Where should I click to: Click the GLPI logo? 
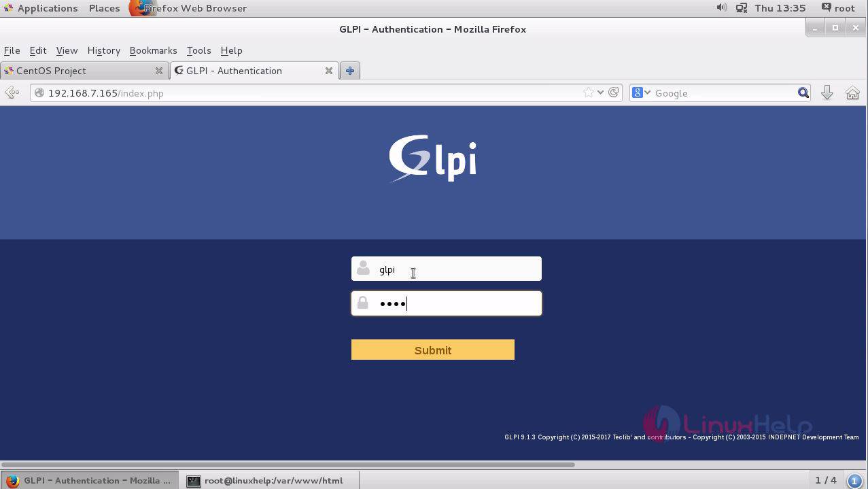point(433,158)
